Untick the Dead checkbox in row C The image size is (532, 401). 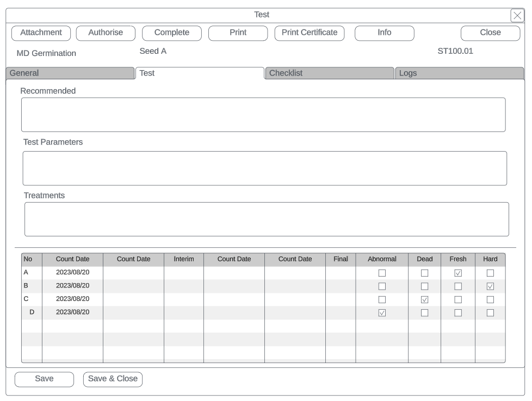click(424, 299)
